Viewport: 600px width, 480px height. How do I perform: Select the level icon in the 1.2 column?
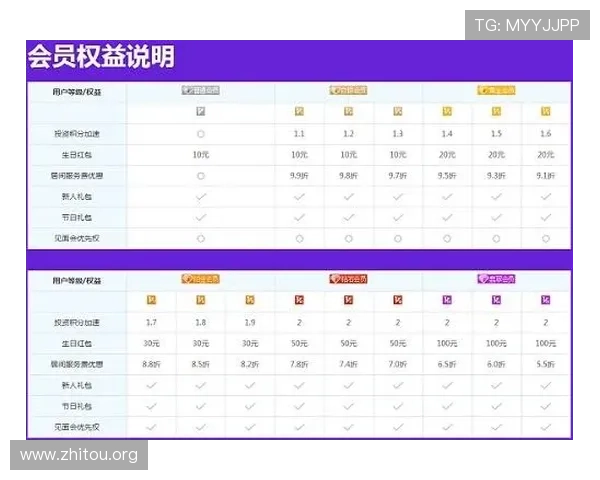348,111
